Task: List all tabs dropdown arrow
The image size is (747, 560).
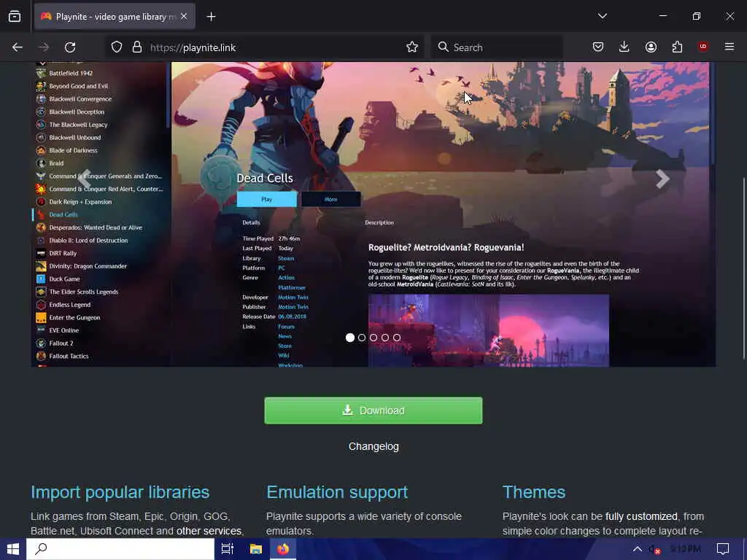Action: pyautogui.click(x=602, y=16)
